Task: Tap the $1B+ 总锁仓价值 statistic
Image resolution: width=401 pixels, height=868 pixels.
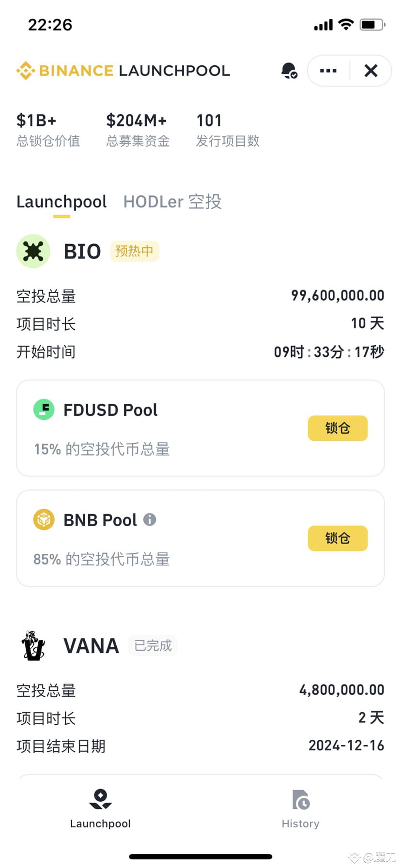Action: pyautogui.click(x=48, y=130)
